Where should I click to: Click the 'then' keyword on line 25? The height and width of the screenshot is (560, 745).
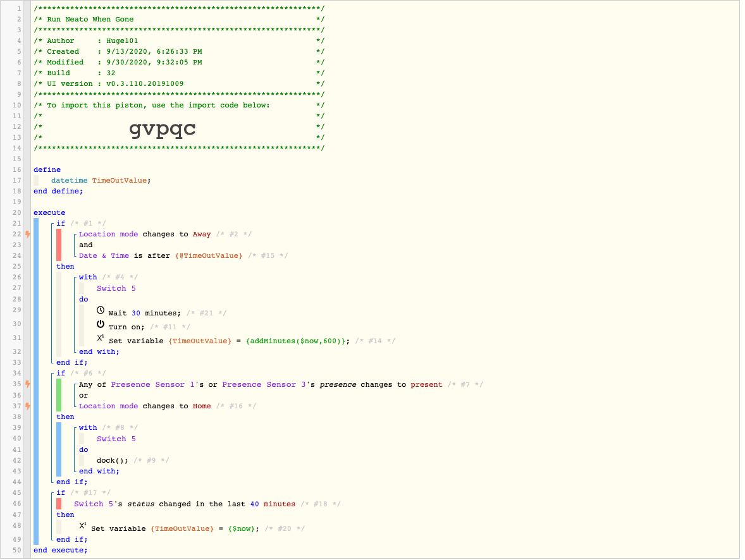tap(65, 267)
